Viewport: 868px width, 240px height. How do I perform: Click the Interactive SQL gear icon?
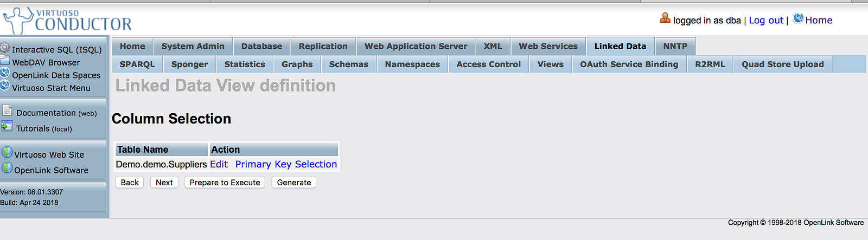[x=5, y=48]
